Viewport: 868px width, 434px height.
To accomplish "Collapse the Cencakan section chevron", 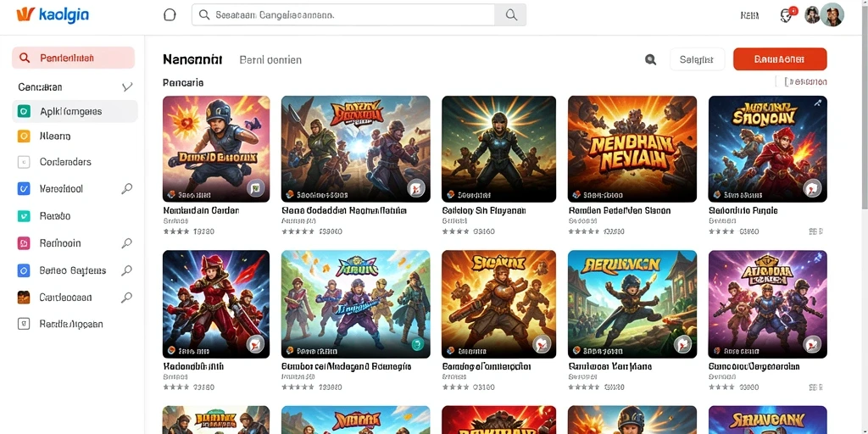I will (127, 87).
